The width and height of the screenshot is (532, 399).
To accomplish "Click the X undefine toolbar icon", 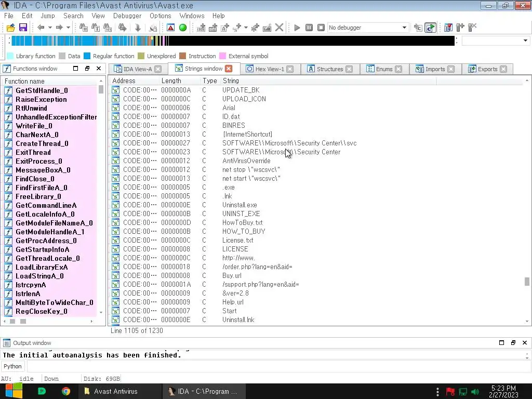I will point(279,28).
